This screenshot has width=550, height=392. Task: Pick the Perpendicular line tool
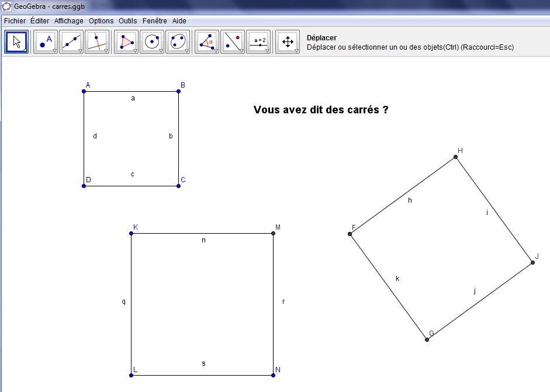coord(97,42)
